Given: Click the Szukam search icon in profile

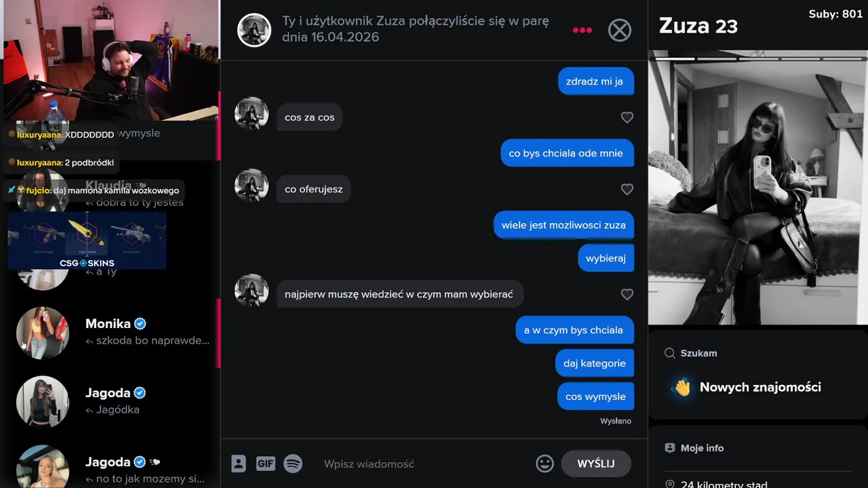Looking at the screenshot, I should click(x=670, y=353).
